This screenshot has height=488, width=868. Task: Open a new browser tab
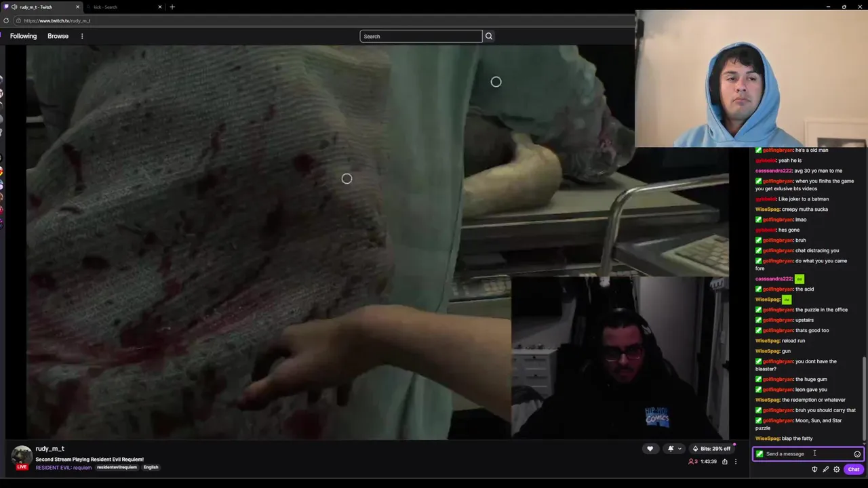click(x=172, y=7)
